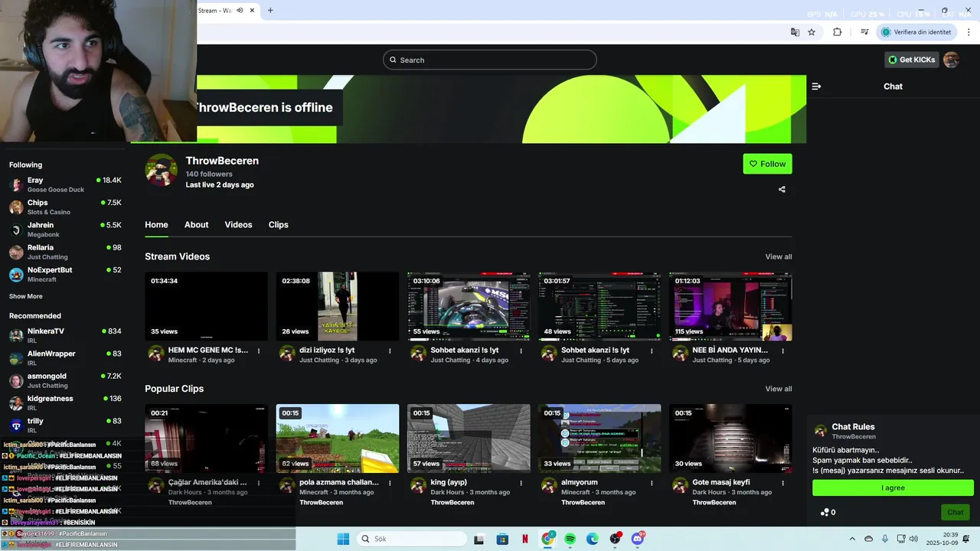Image resolution: width=980 pixels, height=551 pixels.
Task: Open kidgreatness in Recommended list
Action: point(65,403)
